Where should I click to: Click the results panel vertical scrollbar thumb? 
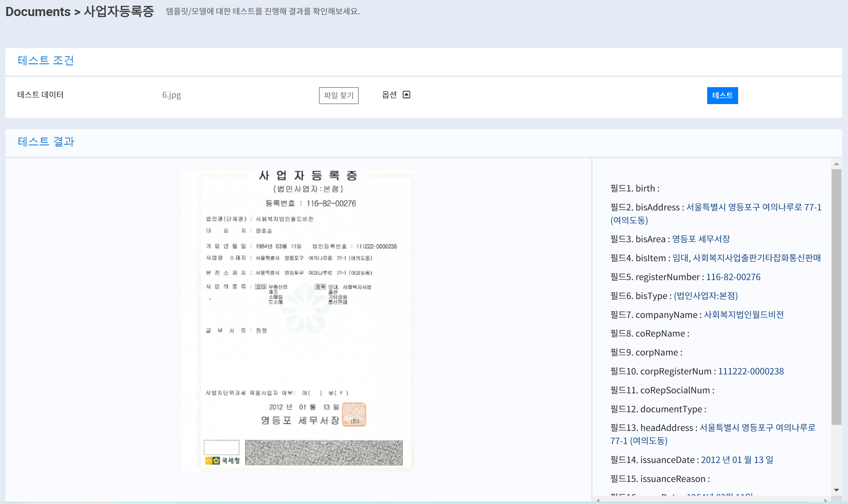pyautogui.click(x=837, y=297)
